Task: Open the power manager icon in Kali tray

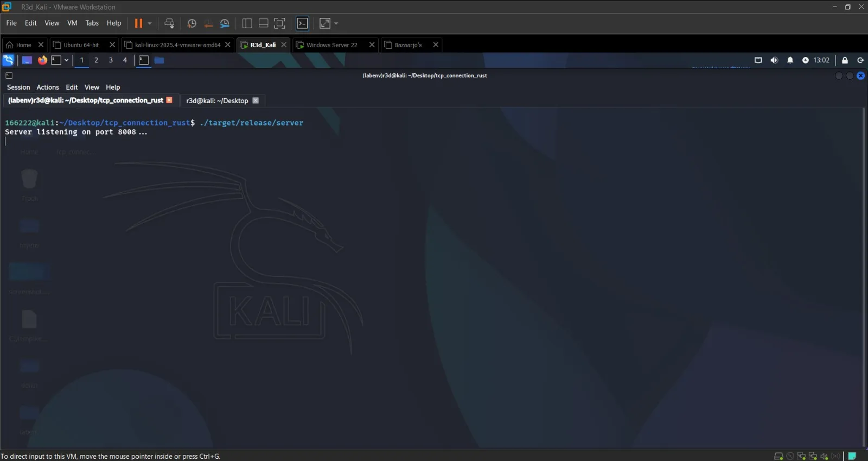Action: point(806,60)
